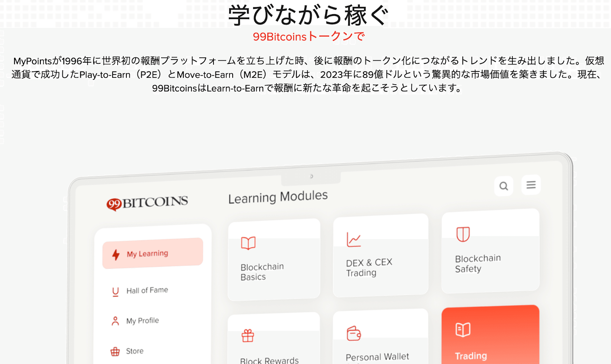Open the Blockchain Safety module card
611x364 pixels.
point(490,251)
